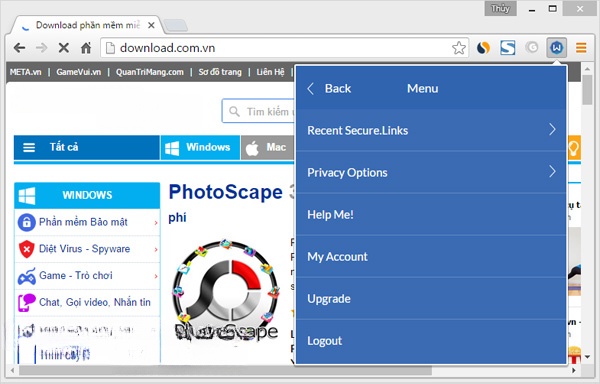Viewport: 600px width, 384px height.
Task: Close the Download phần mềm tab
Action: 151,25
